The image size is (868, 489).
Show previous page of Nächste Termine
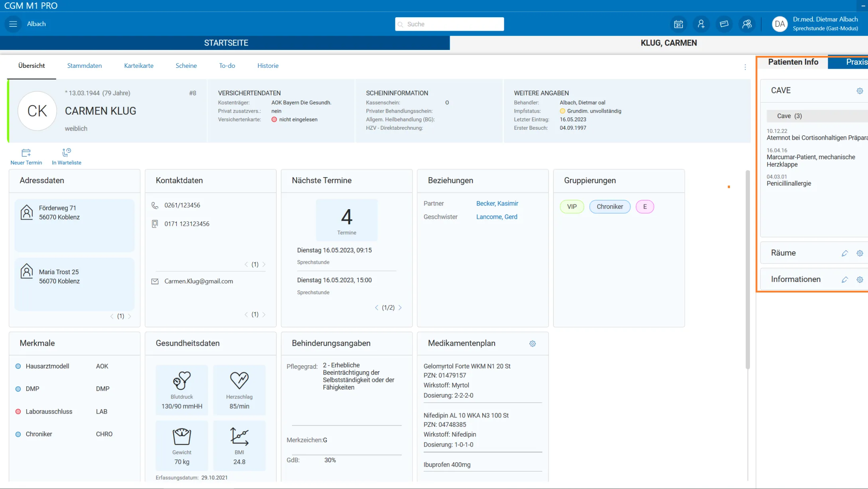(376, 307)
